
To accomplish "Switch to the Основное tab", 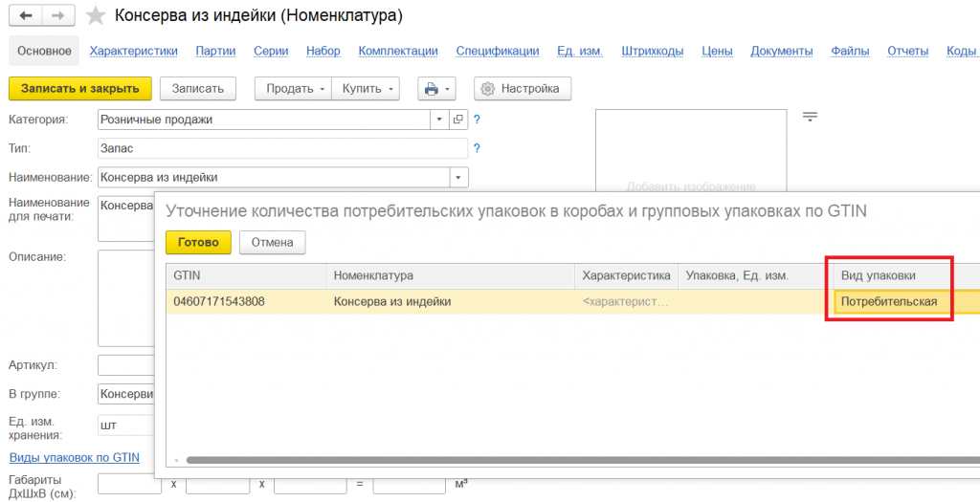I will point(44,52).
